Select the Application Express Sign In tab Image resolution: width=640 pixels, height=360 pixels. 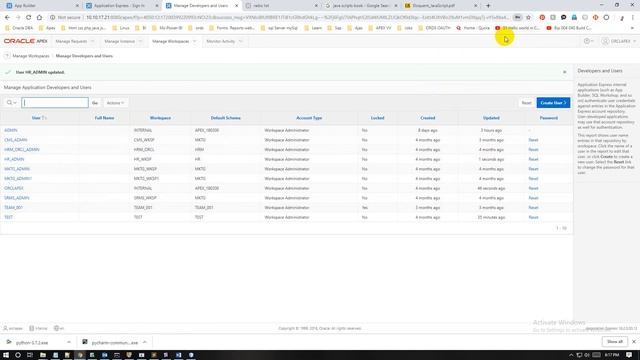tap(121, 6)
